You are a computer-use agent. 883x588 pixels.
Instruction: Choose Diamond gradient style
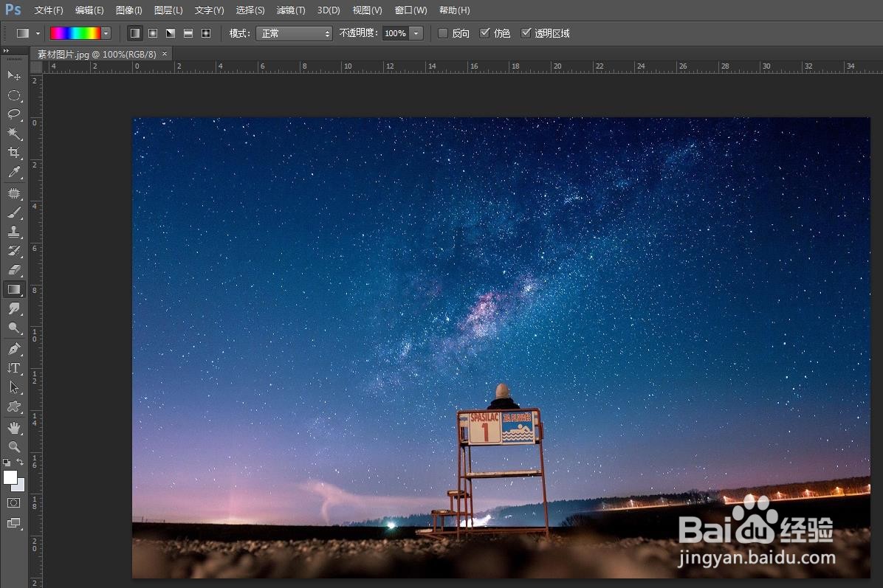coord(206,33)
